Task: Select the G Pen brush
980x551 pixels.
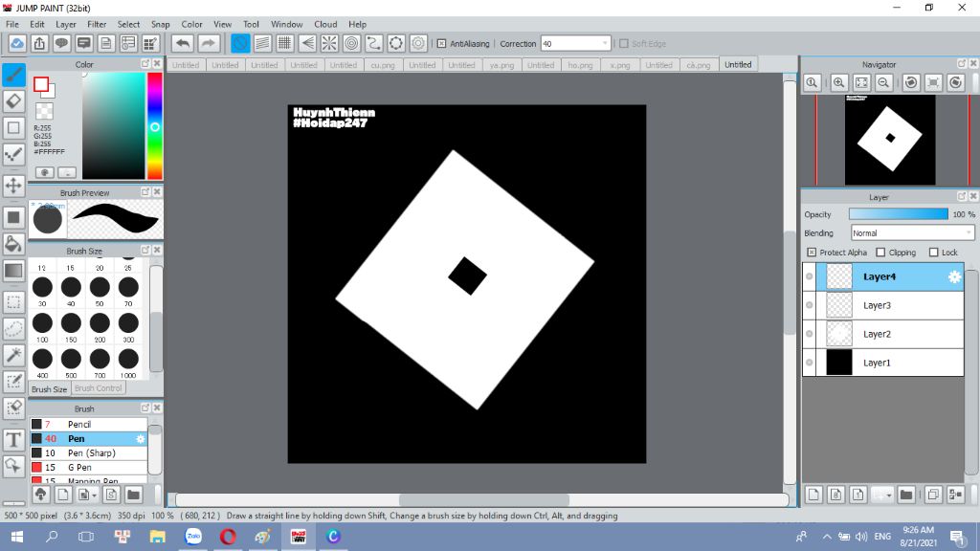Action: point(88,467)
